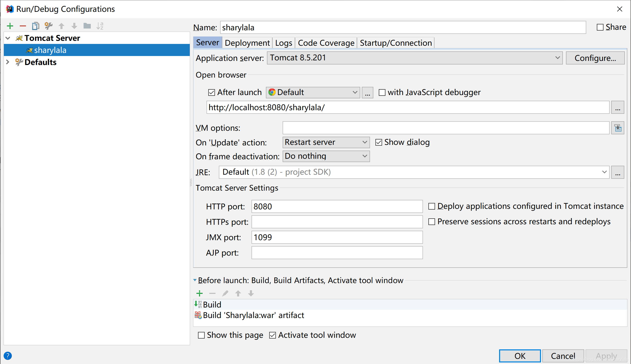Click the copy configuration icon
This screenshot has height=364, width=631.
[35, 26]
